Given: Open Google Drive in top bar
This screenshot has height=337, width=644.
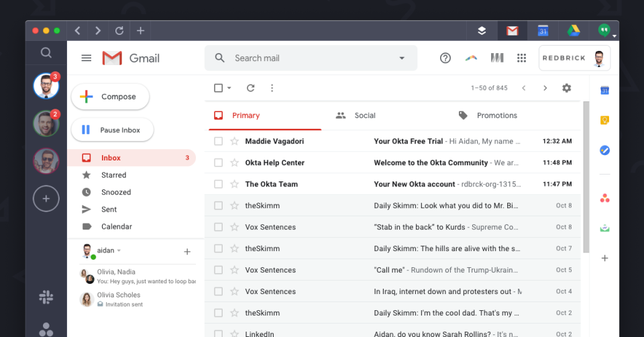Looking at the screenshot, I should click(x=574, y=30).
